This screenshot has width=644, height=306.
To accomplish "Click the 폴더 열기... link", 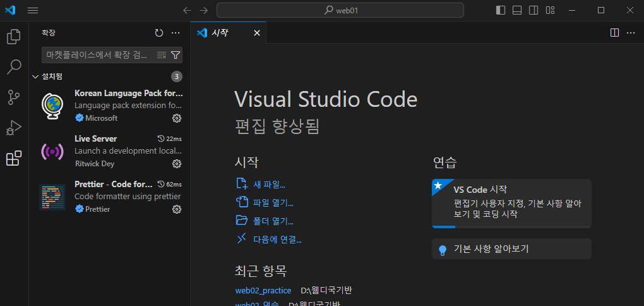I will point(273,221).
